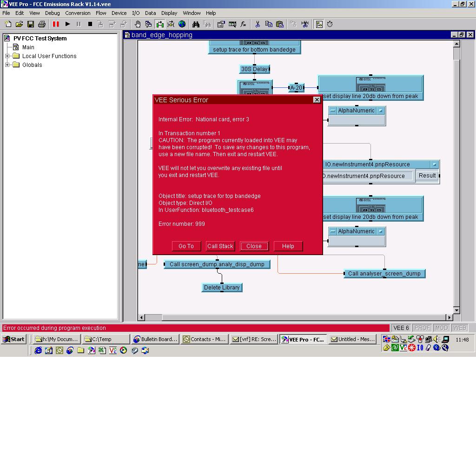Screen dimensions: 476x460
Task: Click the black square Stop toolbar icon
Action: click(x=90, y=24)
